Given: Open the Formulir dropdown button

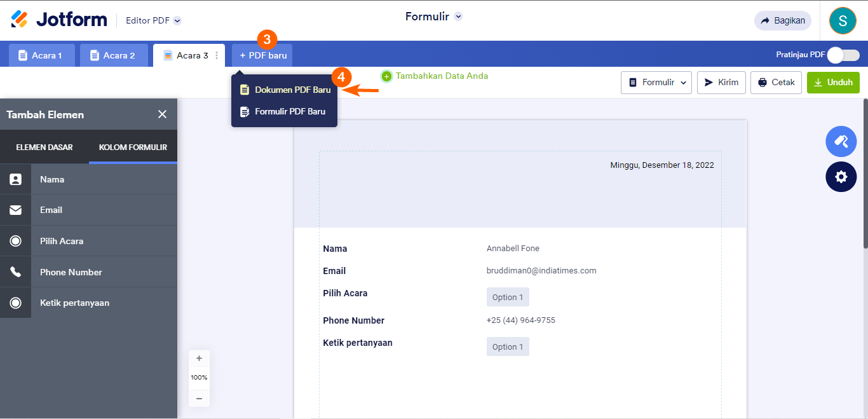Looking at the screenshot, I should coord(656,83).
